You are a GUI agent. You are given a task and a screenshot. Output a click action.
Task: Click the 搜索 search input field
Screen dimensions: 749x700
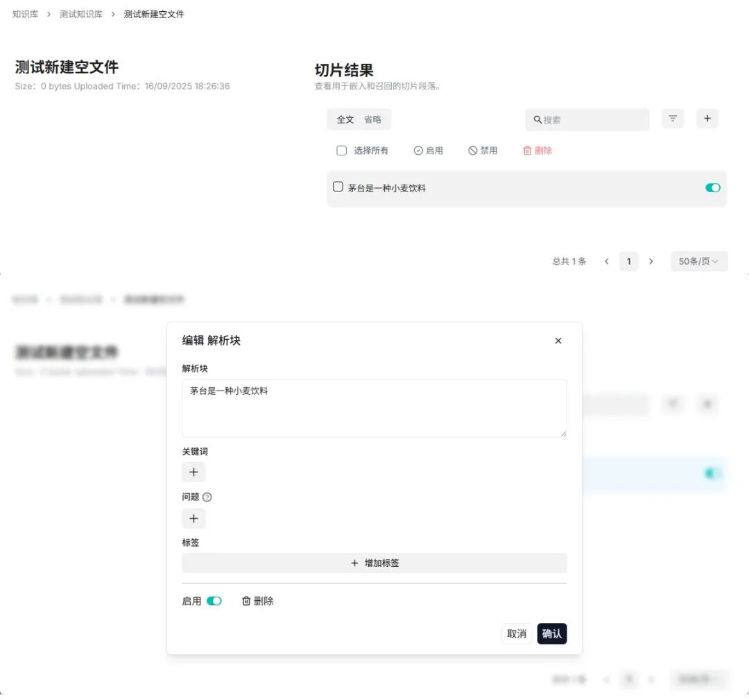[x=587, y=119]
